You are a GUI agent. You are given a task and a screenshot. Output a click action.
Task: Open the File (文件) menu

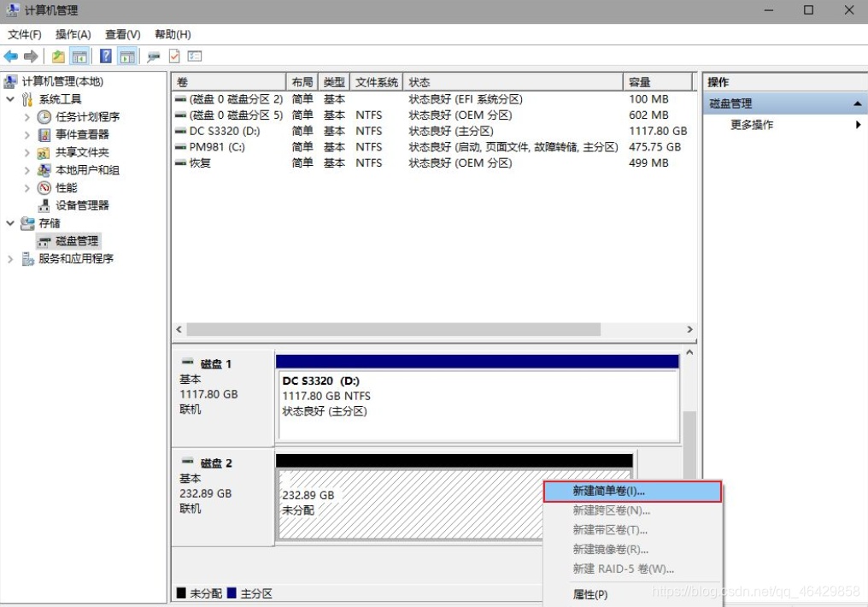click(25, 34)
